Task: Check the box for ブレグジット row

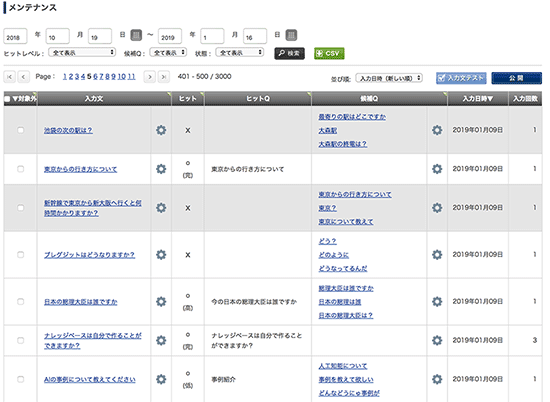Action: pos(21,255)
